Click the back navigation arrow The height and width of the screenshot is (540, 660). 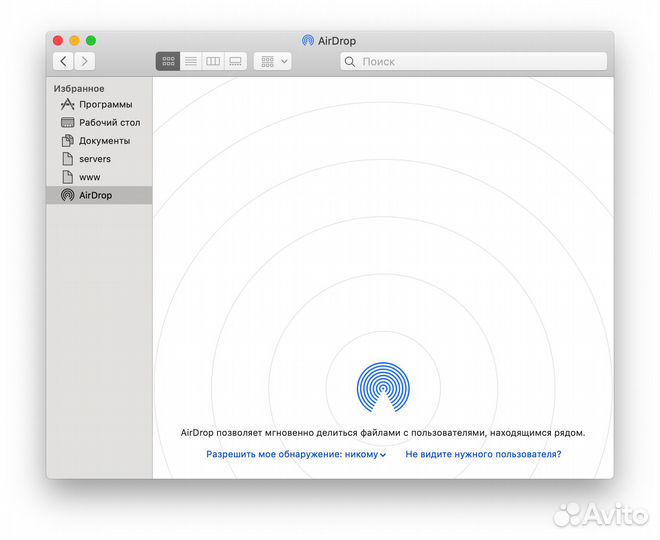coord(64,61)
